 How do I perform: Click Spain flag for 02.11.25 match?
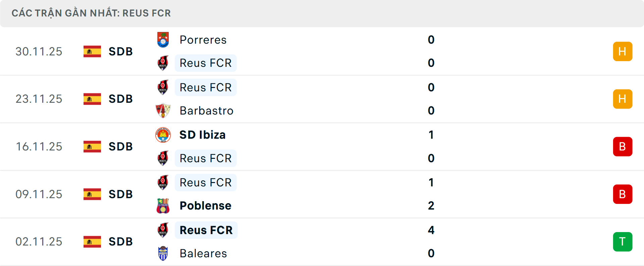92,241
